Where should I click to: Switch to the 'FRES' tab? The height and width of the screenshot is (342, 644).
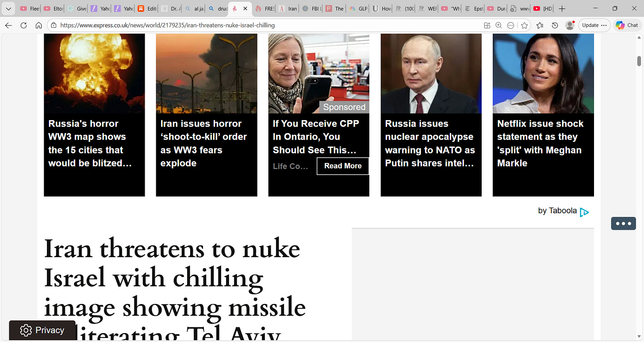coord(264,8)
